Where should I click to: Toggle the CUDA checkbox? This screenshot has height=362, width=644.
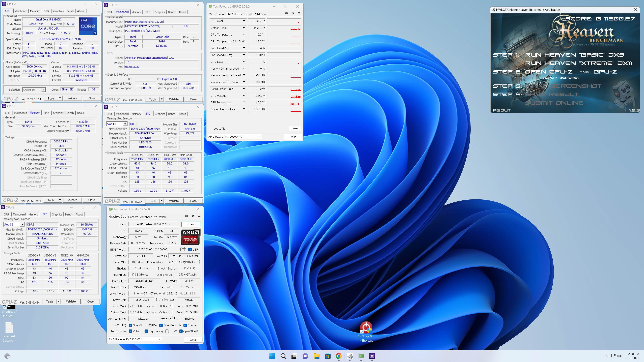pyautogui.click(x=147, y=325)
